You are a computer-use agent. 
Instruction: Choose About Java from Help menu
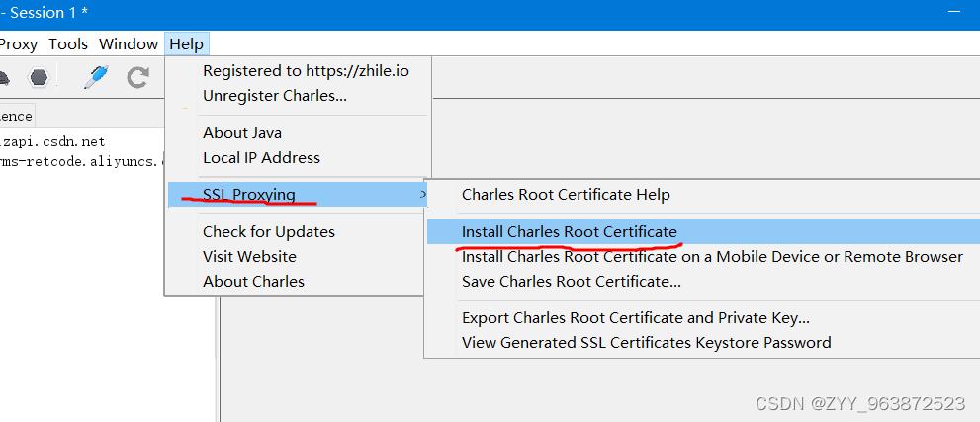pos(242,133)
